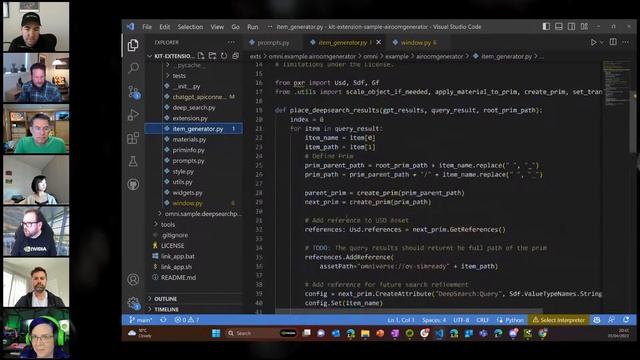Click Synchronize Changes icon in status bar

(x=163, y=320)
